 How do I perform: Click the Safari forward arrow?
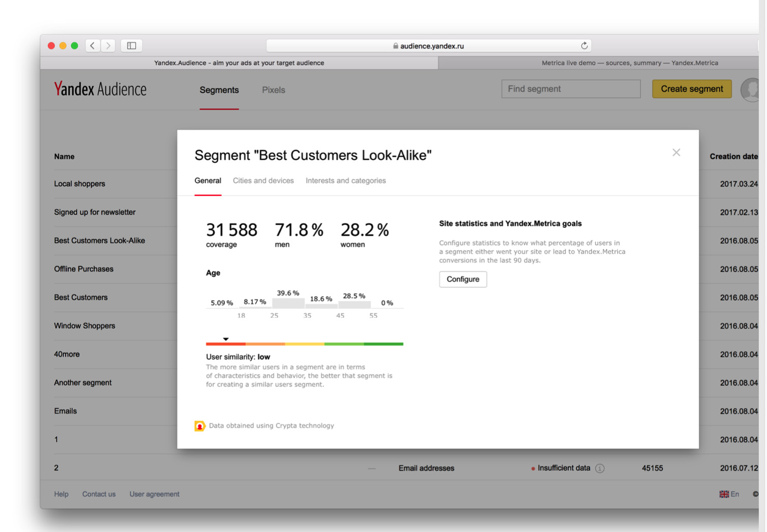coord(108,46)
